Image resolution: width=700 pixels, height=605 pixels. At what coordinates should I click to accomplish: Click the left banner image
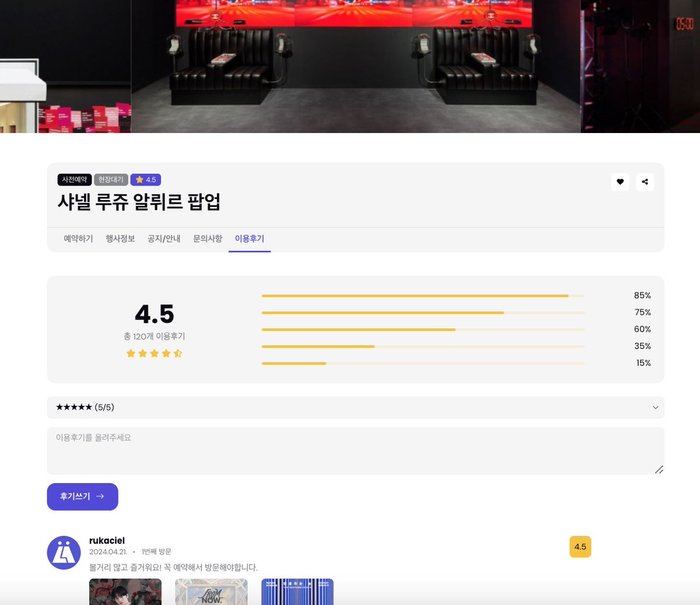65,67
